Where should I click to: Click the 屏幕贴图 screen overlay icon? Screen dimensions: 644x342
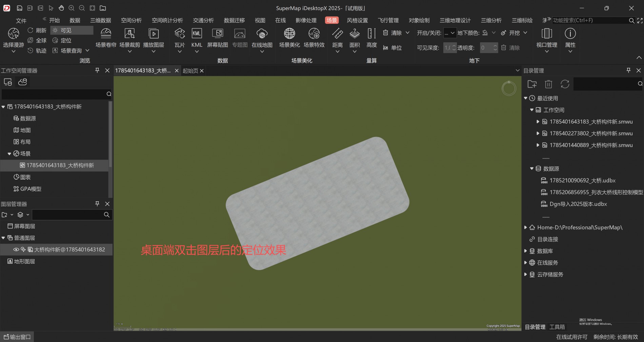(x=218, y=34)
